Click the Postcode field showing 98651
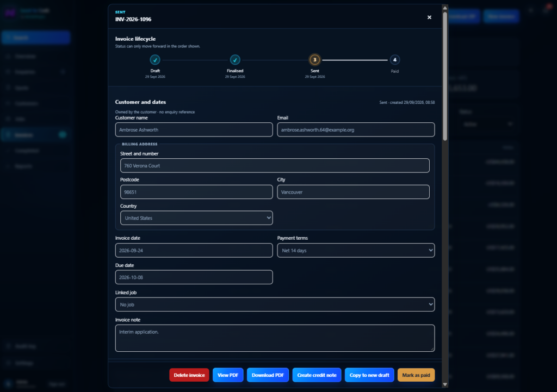The width and height of the screenshot is (557, 392). point(196,192)
